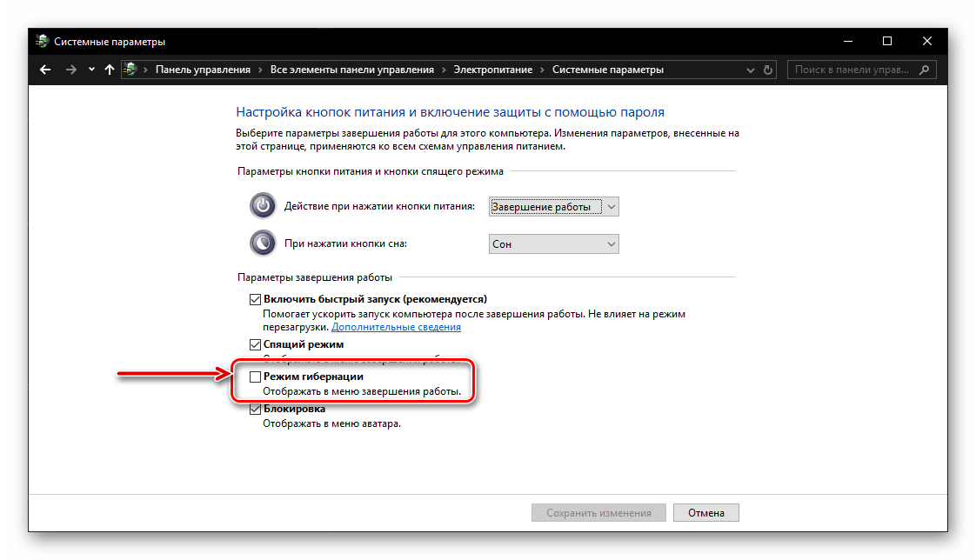Expand chevron after 'Электропитание' breadcrumb
The image size is (976, 560).
tap(542, 70)
